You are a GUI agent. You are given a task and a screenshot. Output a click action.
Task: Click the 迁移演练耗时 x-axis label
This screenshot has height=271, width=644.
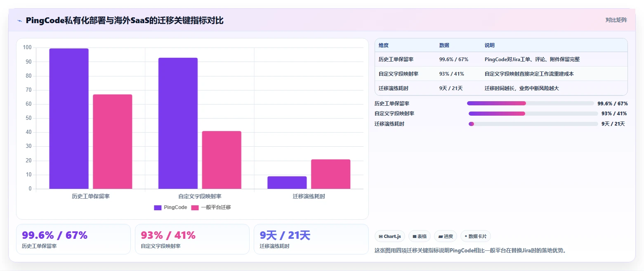[309, 197]
